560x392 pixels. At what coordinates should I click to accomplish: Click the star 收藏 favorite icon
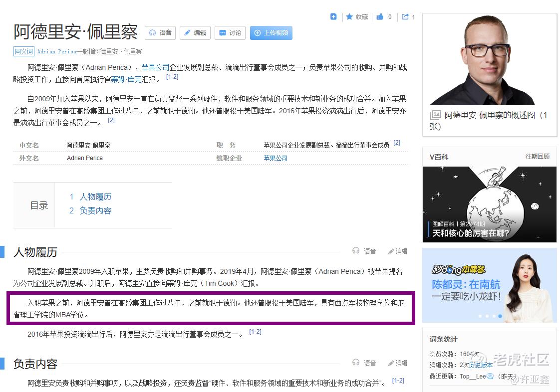(x=349, y=16)
